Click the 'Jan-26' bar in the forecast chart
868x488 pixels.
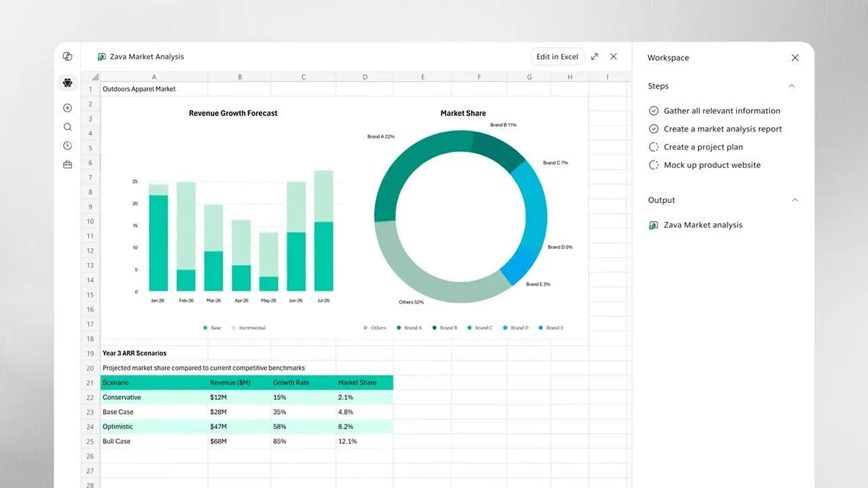(x=158, y=238)
